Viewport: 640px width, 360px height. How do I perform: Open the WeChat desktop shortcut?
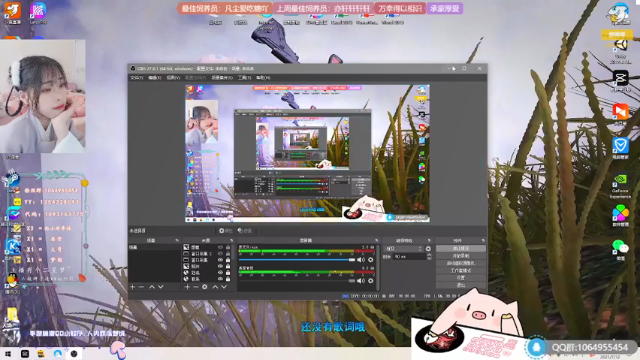(620, 250)
